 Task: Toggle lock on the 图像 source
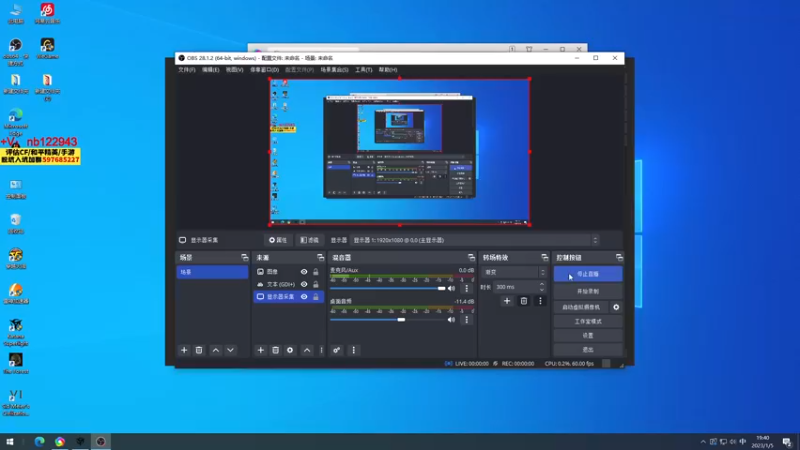(x=316, y=272)
